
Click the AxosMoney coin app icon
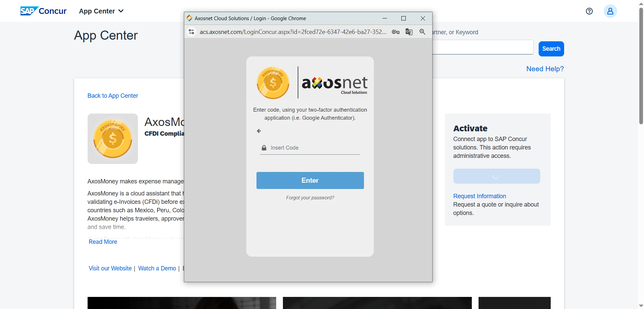[113, 139]
